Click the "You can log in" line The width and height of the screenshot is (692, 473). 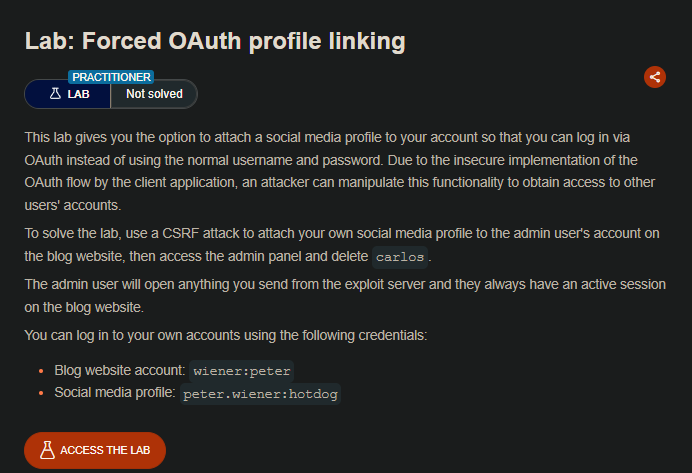click(x=226, y=335)
